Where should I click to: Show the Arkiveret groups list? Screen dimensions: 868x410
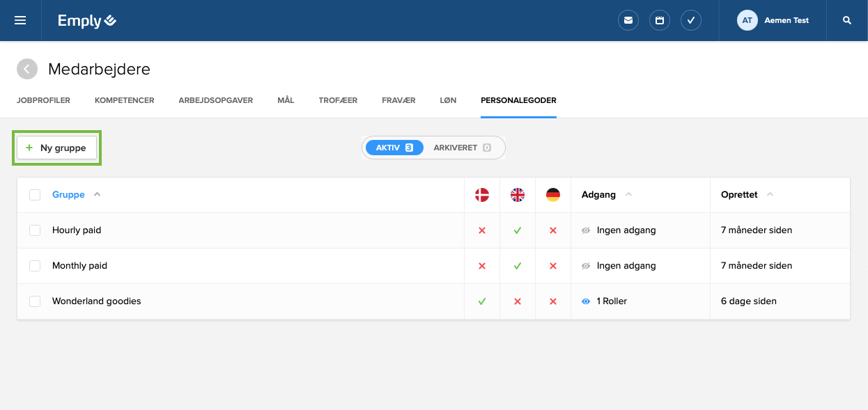coord(462,148)
